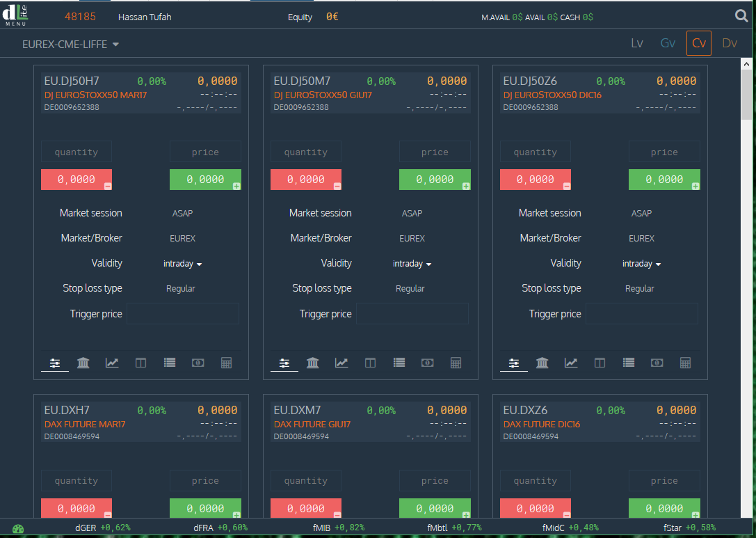This screenshot has height=538, width=756.
Task: Click green buy button in EU.DJ50H7 card
Action: coord(205,180)
